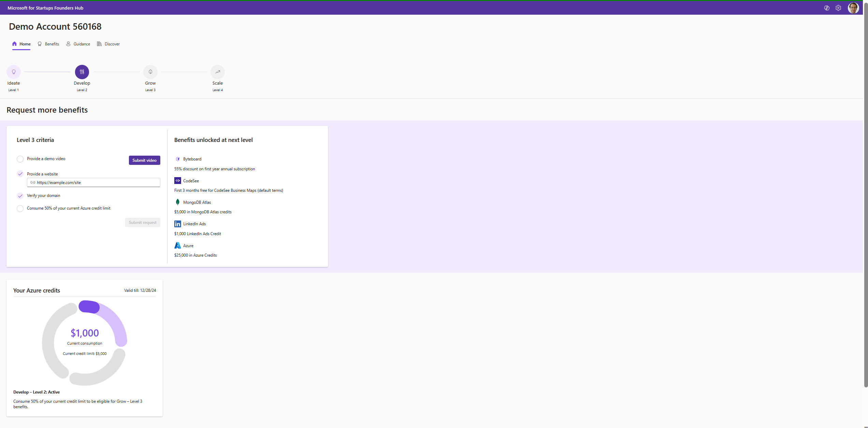This screenshot has height=428, width=868.
Task: Open the Guidance tab
Action: [78, 44]
